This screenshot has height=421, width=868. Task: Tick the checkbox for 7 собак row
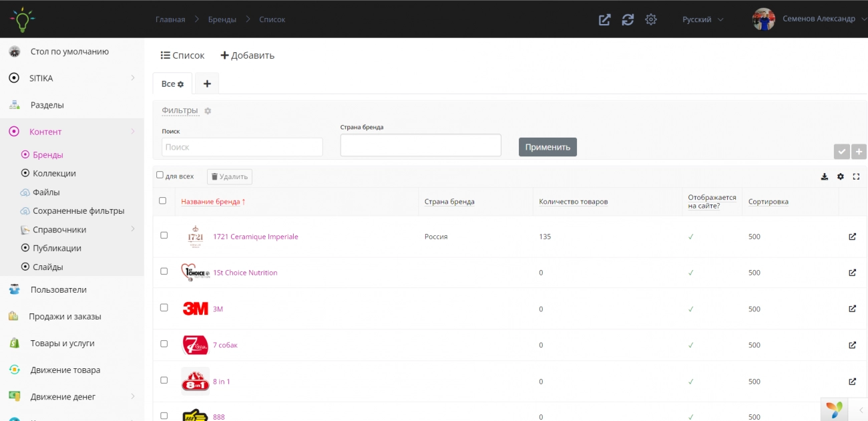[x=164, y=343]
